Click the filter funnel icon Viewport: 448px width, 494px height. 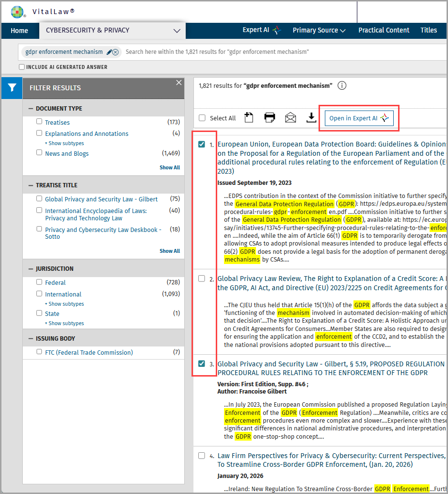[12, 88]
